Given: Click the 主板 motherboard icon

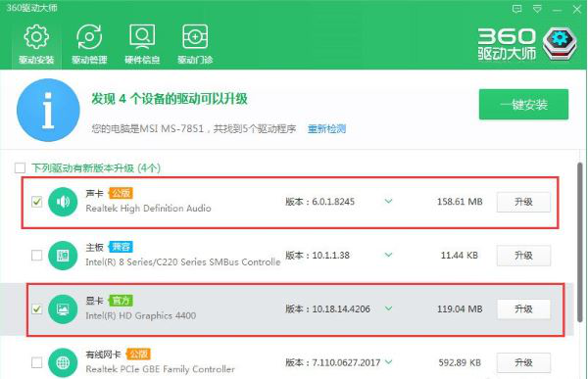Looking at the screenshot, I should coord(63,256).
